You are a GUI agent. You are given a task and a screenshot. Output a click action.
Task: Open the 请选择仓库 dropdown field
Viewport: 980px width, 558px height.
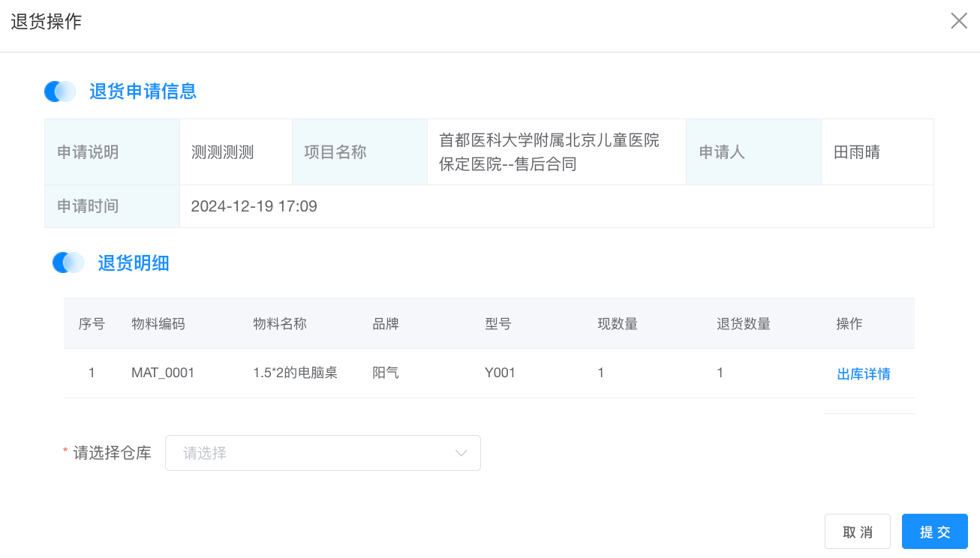point(315,453)
